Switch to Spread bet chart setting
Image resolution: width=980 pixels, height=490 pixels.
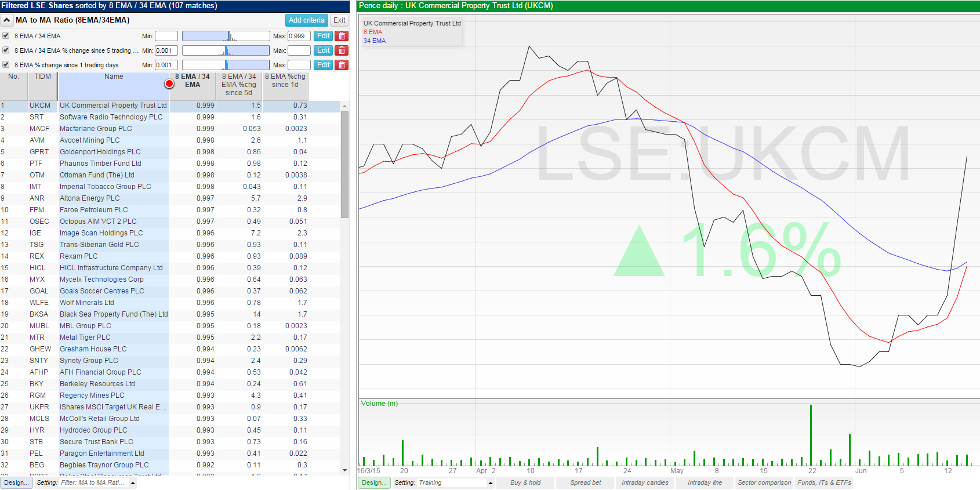pyautogui.click(x=585, y=482)
